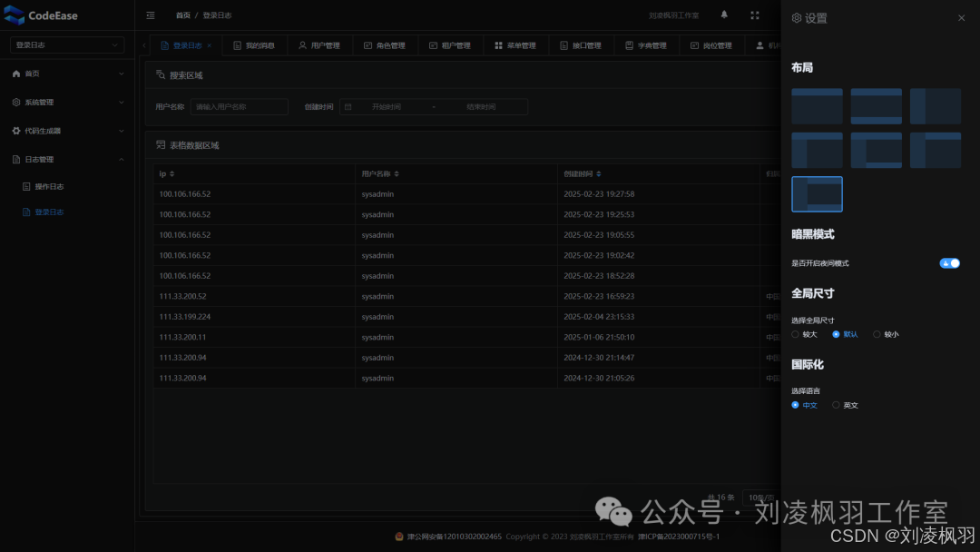This screenshot has width=980, height=552.
Task: Click the 系统管理 gear icon in sidebar
Action: (x=16, y=102)
